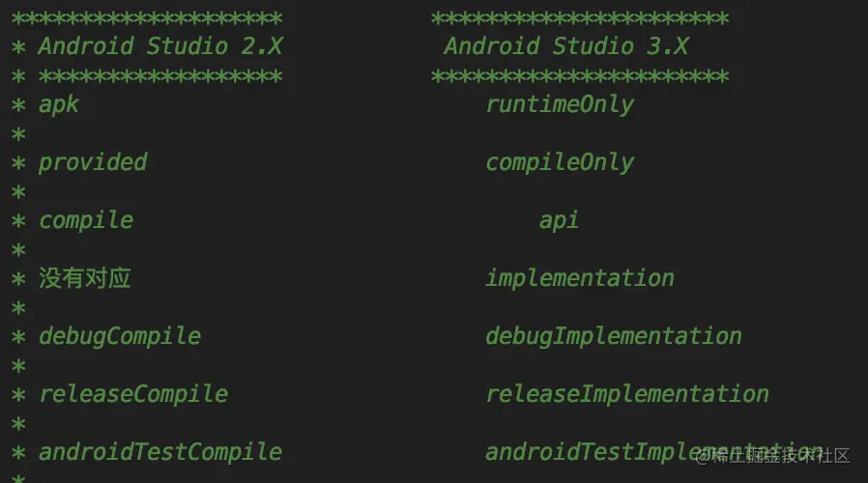Click the watermark in the bottom right
The height and width of the screenshot is (483, 868).
coord(773,455)
